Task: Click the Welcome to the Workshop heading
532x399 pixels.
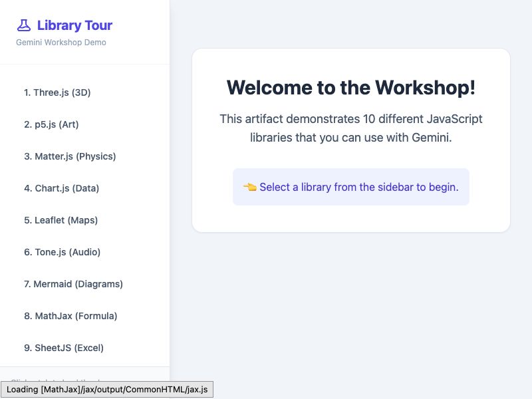Action: tap(351, 87)
